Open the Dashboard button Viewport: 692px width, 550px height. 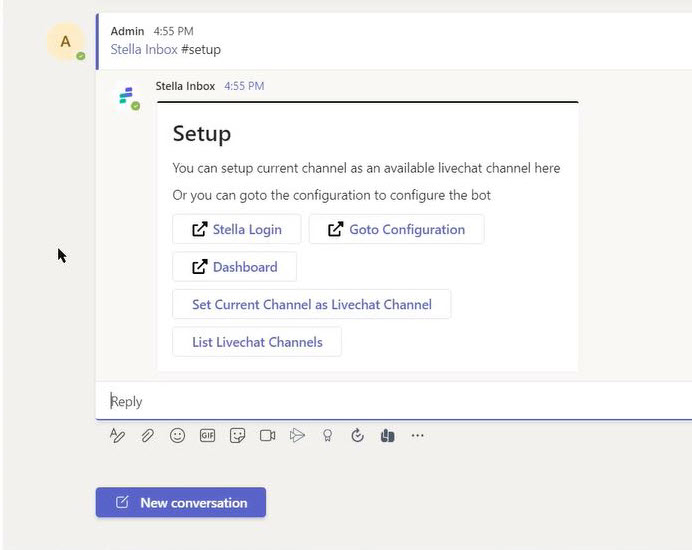[x=234, y=267]
